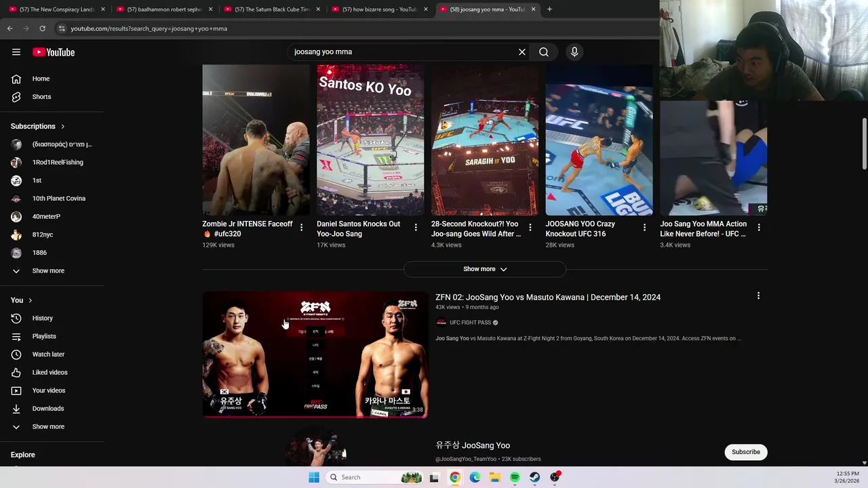Image resolution: width=868 pixels, height=488 pixels.
Task: Click the browser address bar URL
Action: coord(149,28)
